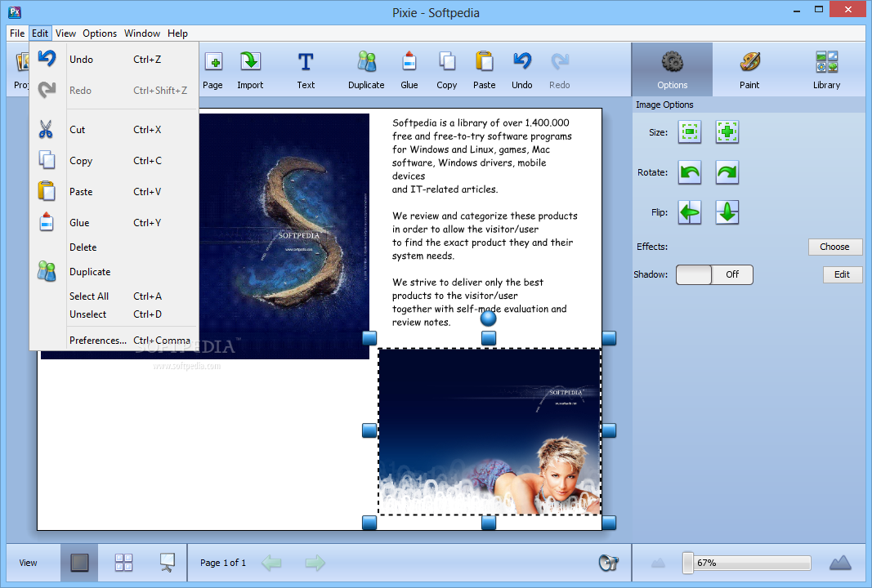Choose Paste in Edit menu

(x=114, y=192)
